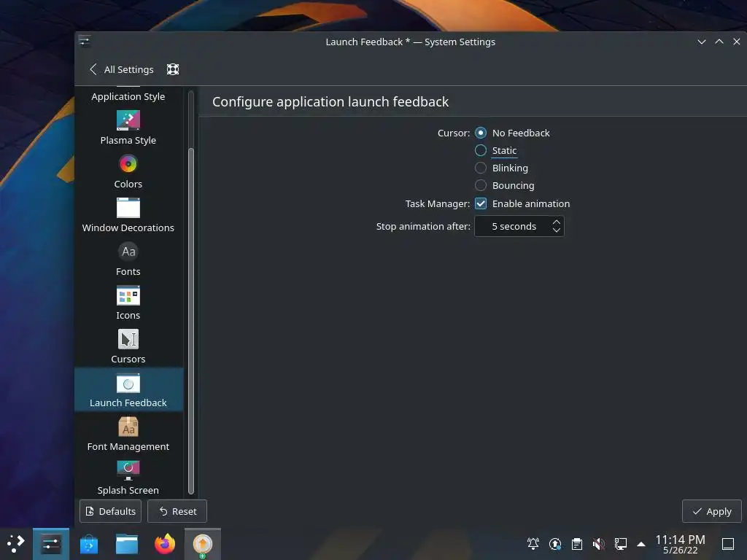Open the Discover store taskbar icon
The height and width of the screenshot is (560, 747).
click(x=89, y=544)
